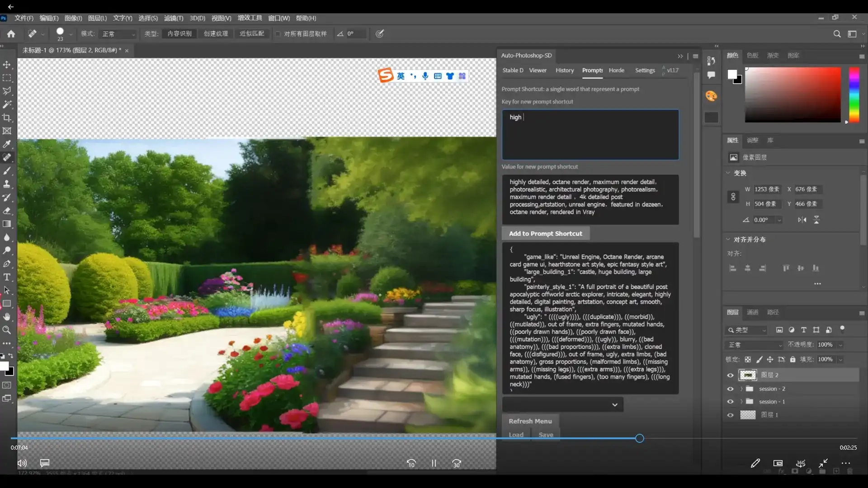This screenshot has height=488, width=868.
Task: Select the Hand tool
Action: click(x=7, y=317)
